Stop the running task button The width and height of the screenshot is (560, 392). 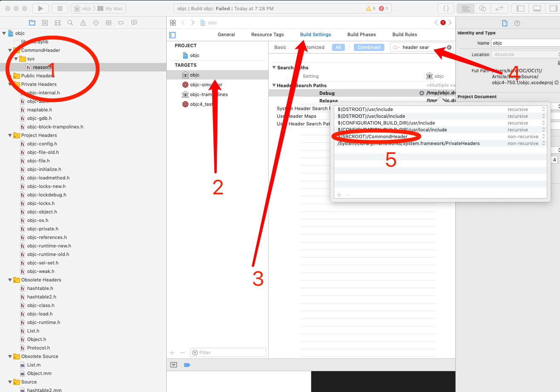60,8
